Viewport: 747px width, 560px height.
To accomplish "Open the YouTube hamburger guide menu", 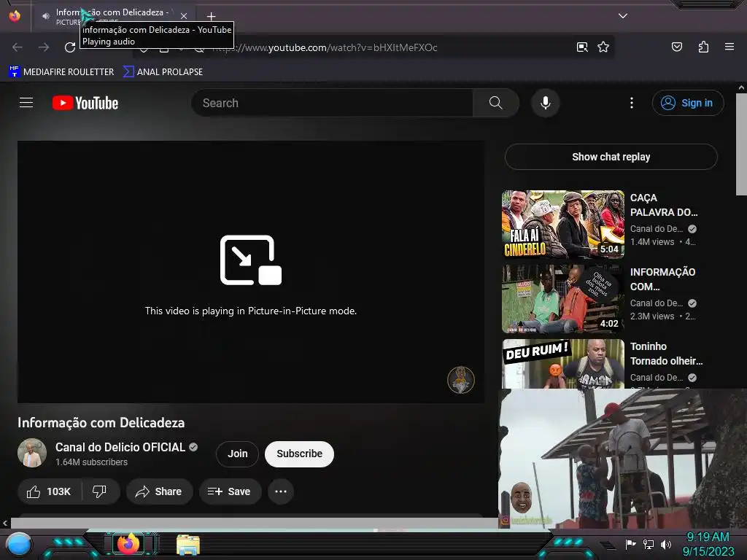I will point(26,103).
